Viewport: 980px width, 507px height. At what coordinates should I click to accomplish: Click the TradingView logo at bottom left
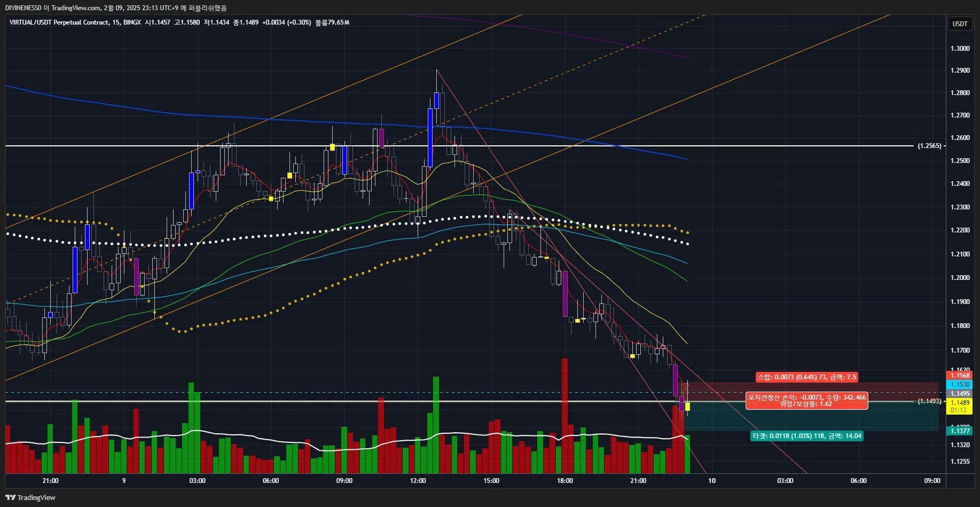click(30, 497)
